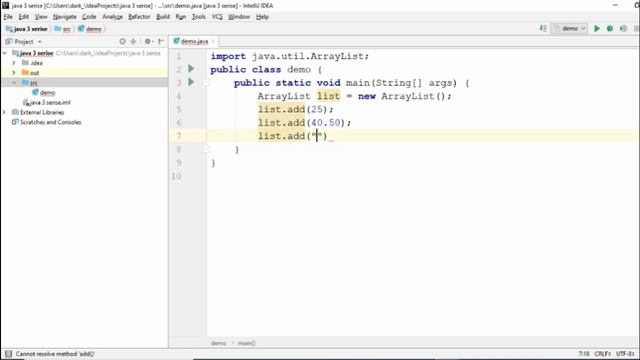Open the VCS menu

(217, 17)
